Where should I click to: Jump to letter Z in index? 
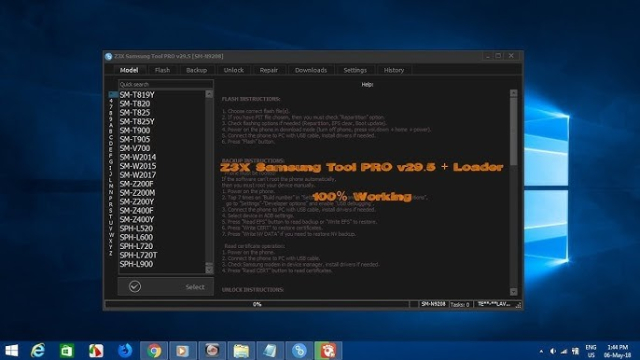111,254
